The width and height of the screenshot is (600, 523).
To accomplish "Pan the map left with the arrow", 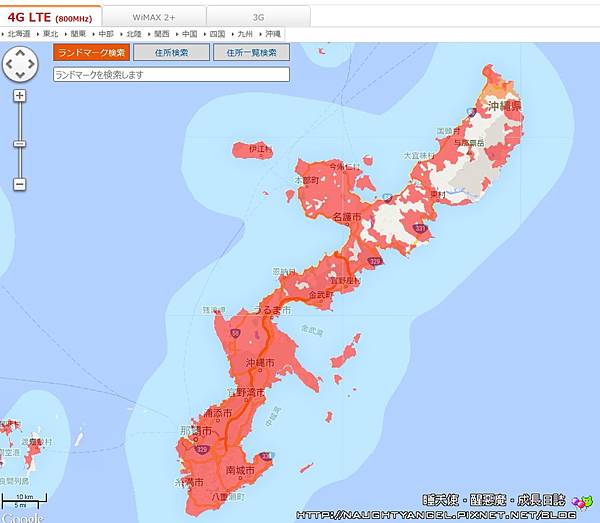I will pos(9,64).
